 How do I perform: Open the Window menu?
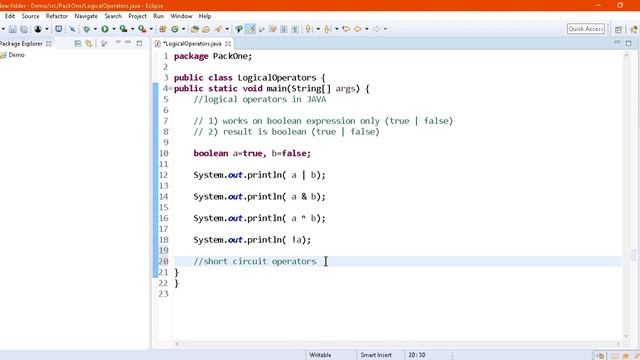click(181, 16)
